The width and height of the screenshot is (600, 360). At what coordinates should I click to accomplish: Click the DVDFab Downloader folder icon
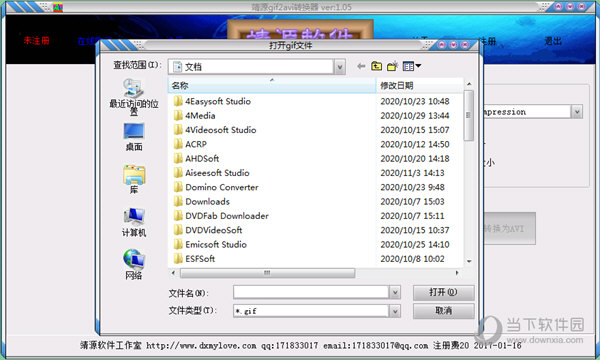(178, 216)
